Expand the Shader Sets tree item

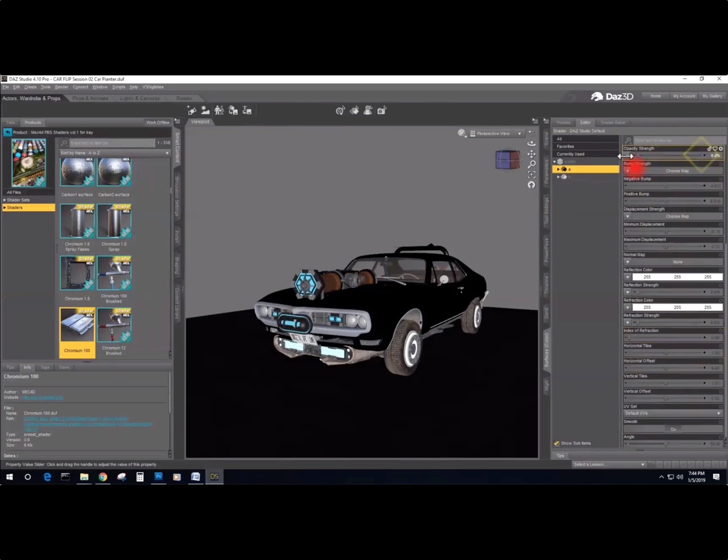tap(18, 199)
